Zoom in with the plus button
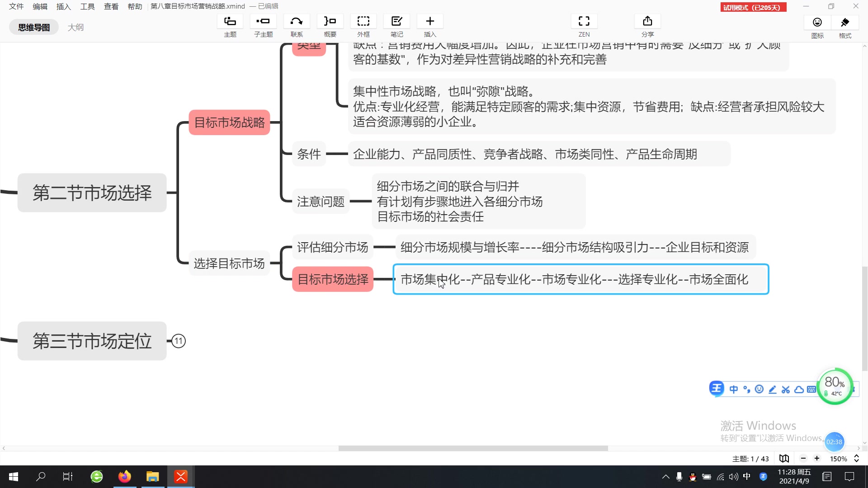 pos(817,459)
